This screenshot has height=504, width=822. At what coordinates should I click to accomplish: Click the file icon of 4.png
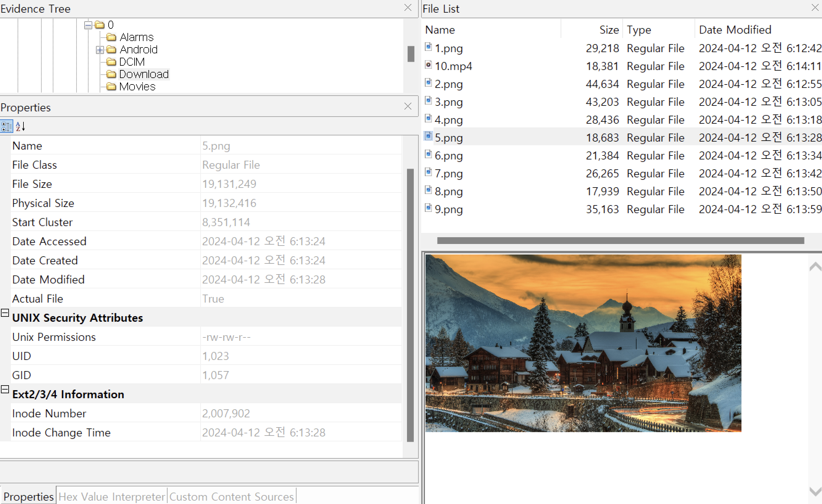[428, 118]
